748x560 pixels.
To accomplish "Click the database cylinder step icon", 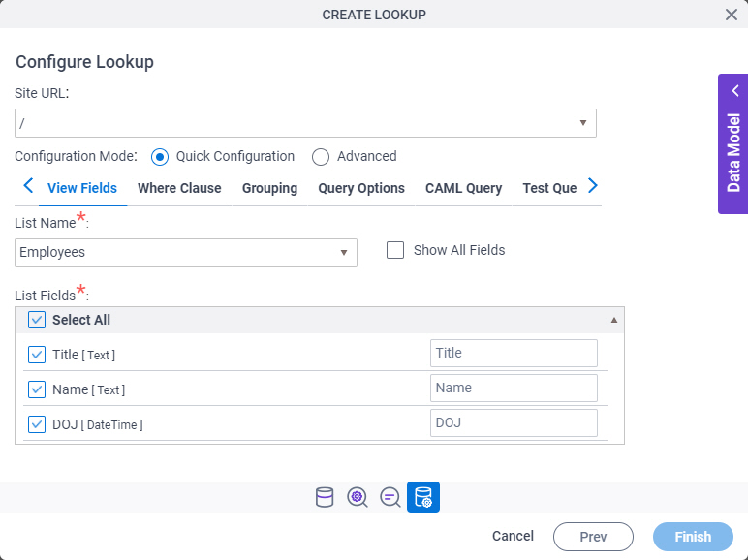I will pyautogui.click(x=325, y=497).
